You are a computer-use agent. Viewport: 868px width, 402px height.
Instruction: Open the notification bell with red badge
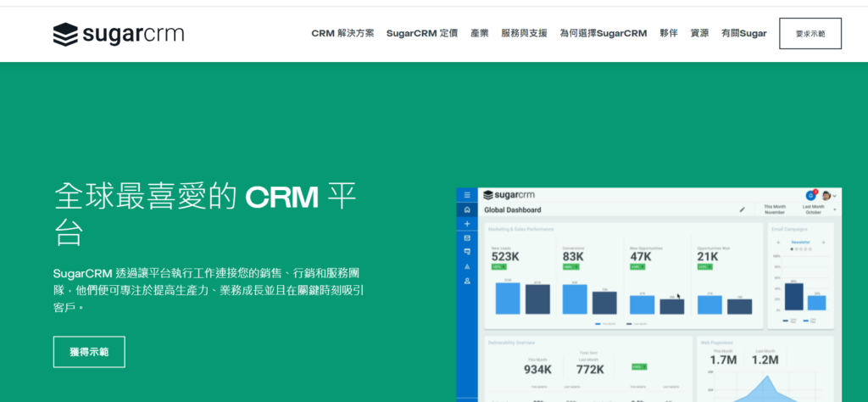point(811,195)
